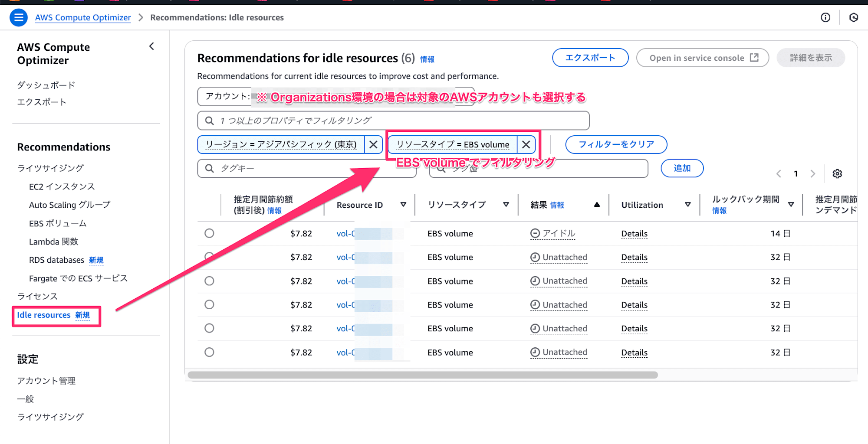Click the 追加 tag button
Viewport: 868px width, 444px height.
pyautogui.click(x=682, y=168)
